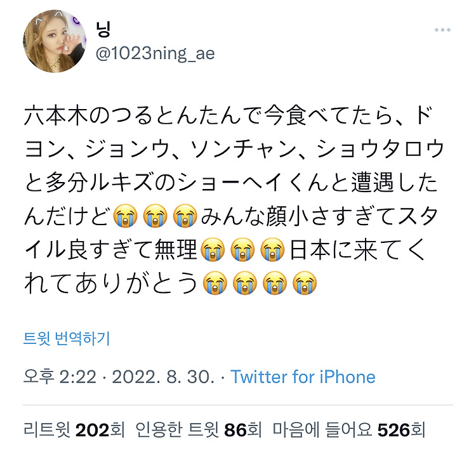Image resolution: width=476 pixels, height=449 pixels.
Task: Open the three-dot more options menu
Action: [442, 30]
